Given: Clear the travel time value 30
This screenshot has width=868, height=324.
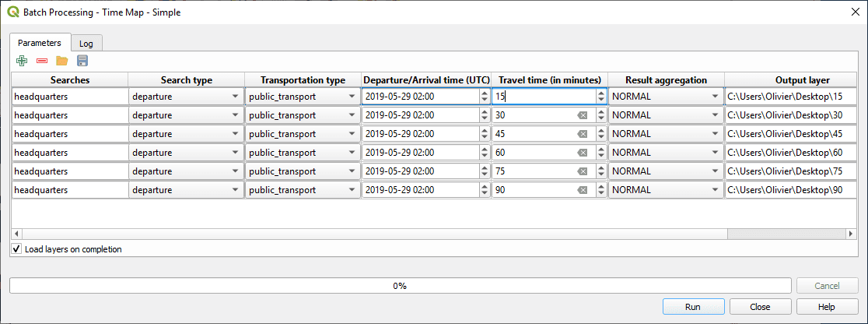Looking at the screenshot, I should tap(581, 115).
